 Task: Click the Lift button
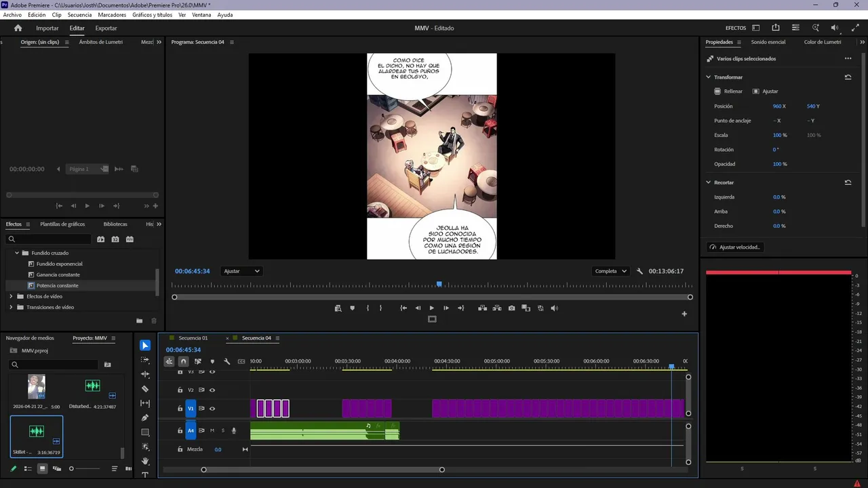point(482,308)
